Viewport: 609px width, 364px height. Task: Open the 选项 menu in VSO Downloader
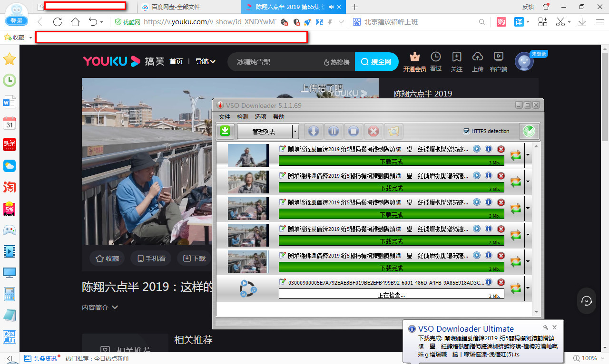point(261,117)
